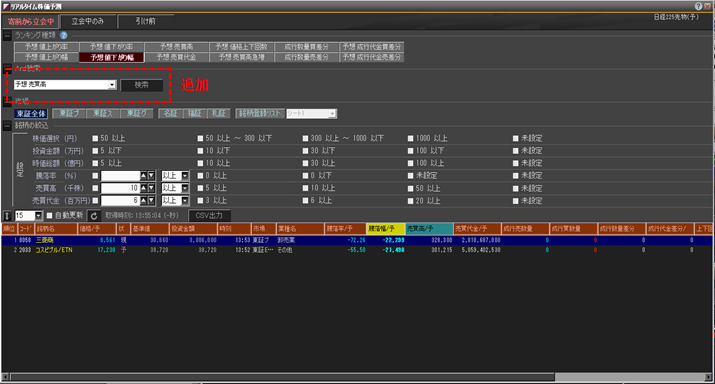The width and height of the screenshot is (715, 384).
Task: Select 予想値上がり率 ranking
Action: pyautogui.click(x=46, y=47)
